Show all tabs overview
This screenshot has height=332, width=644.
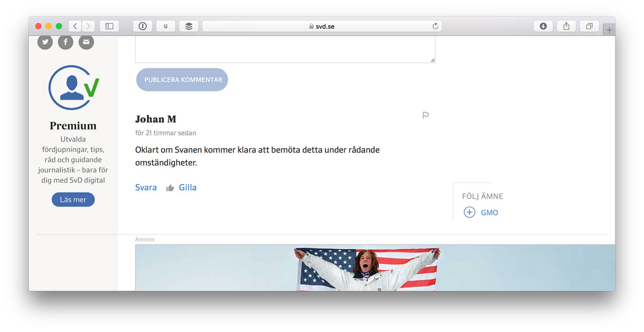tap(589, 26)
